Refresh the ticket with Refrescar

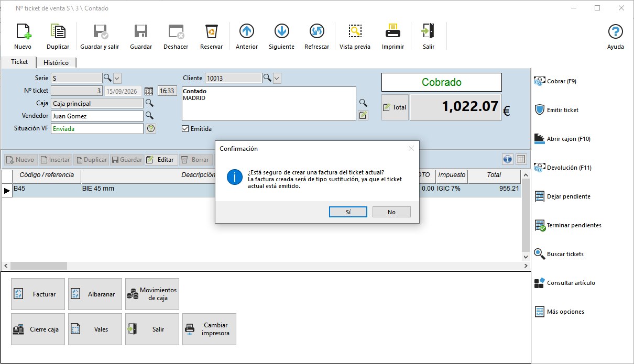coord(316,37)
